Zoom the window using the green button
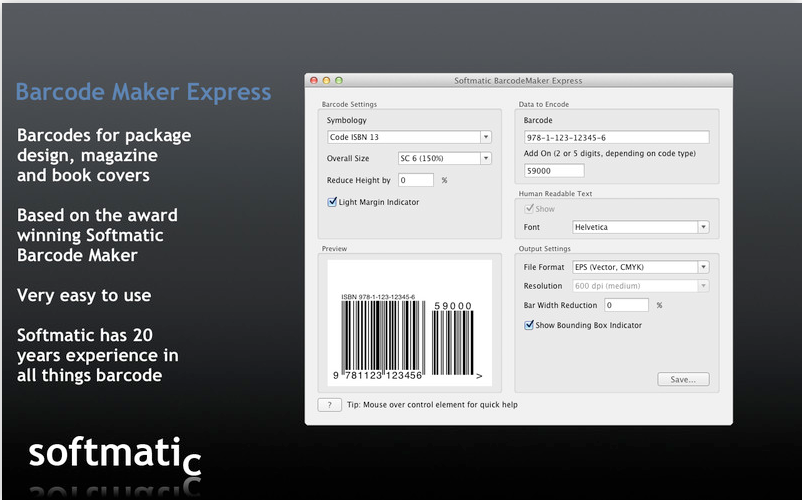802x500 pixels. [x=339, y=80]
